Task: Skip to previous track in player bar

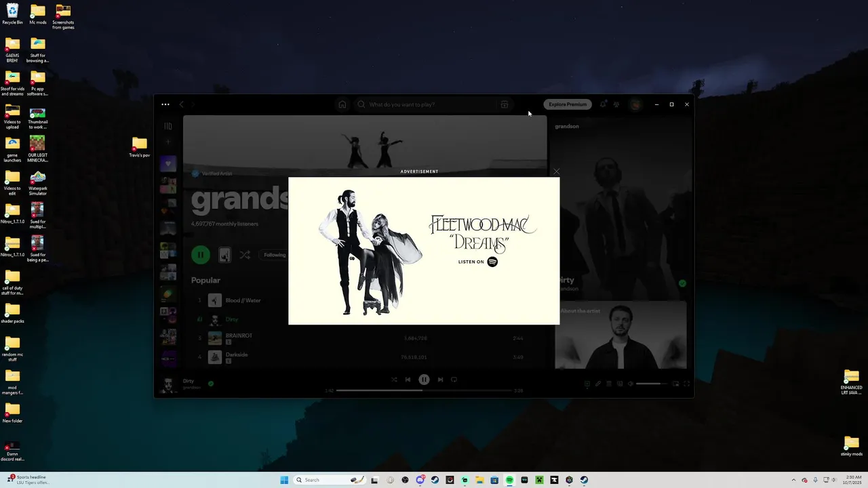Action: (x=408, y=380)
